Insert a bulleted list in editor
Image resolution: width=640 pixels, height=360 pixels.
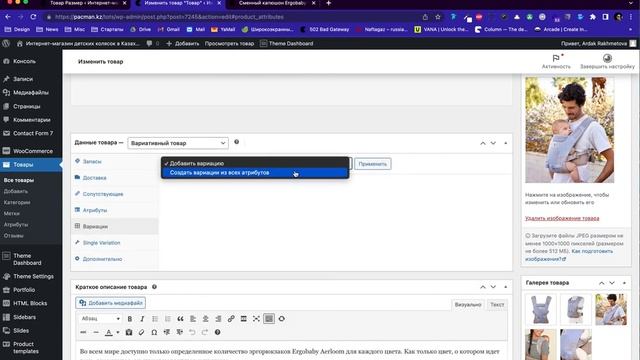pos(155,319)
